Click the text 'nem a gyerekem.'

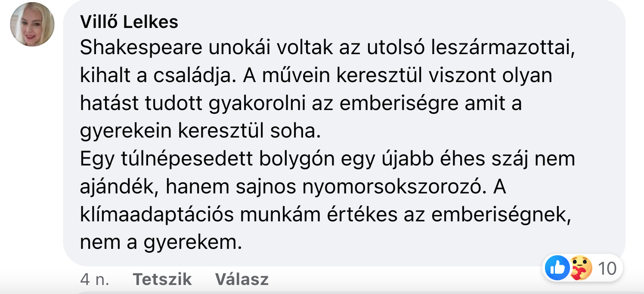(x=161, y=243)
